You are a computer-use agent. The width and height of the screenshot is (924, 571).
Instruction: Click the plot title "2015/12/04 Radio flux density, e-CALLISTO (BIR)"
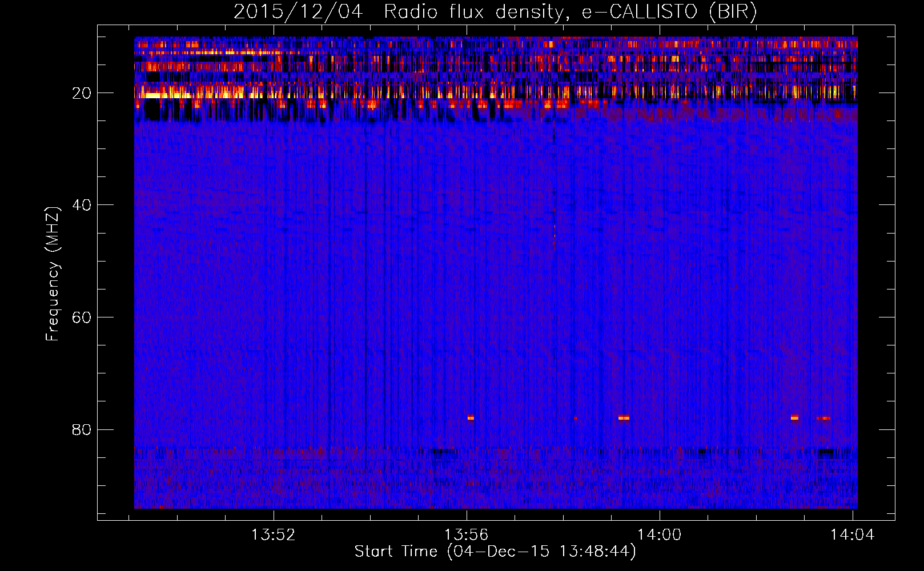pyautogui.click(x=495, y=11)
